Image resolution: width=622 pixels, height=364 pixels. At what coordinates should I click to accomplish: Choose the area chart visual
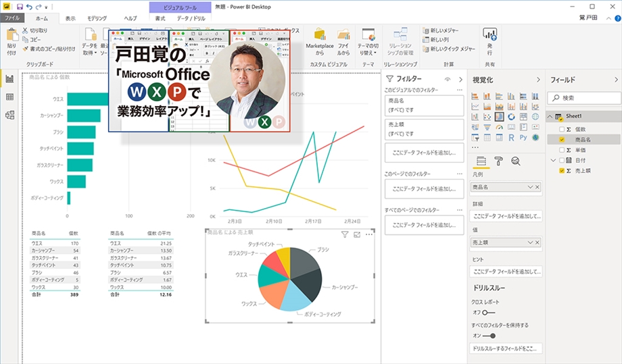[x=487, y=107]
